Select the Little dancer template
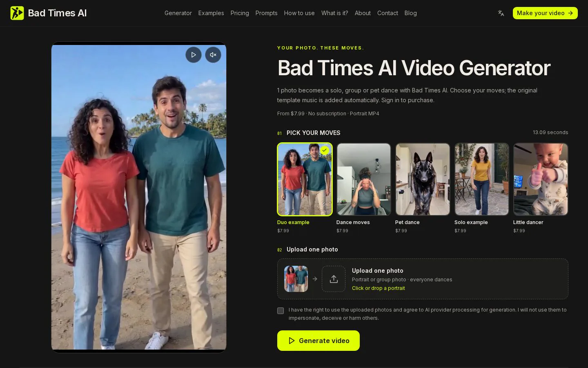588x368 pixels. click(541, 179)
